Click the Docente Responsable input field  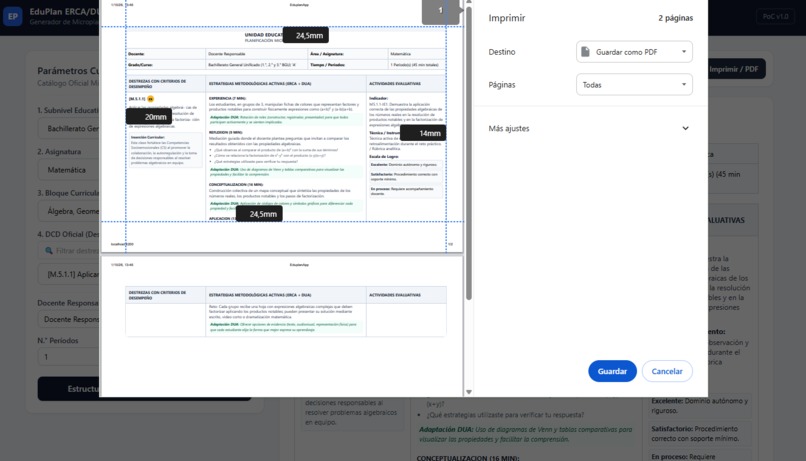point(69,319)
